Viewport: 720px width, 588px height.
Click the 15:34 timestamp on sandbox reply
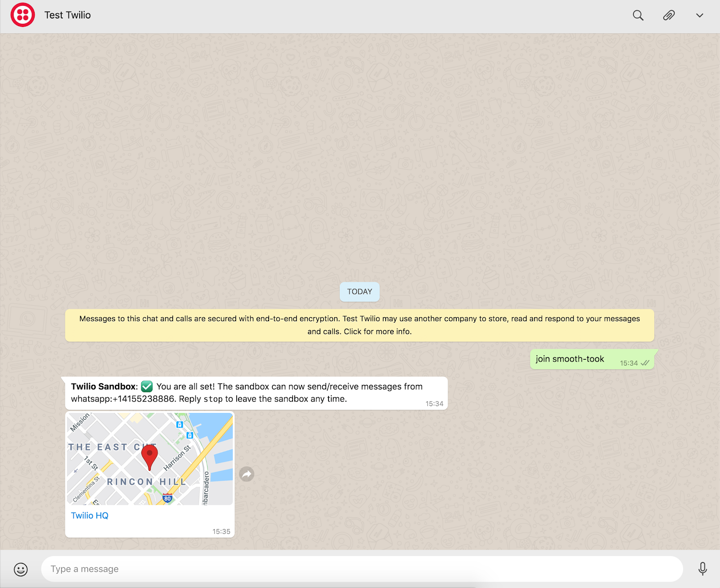click(434, 404)
